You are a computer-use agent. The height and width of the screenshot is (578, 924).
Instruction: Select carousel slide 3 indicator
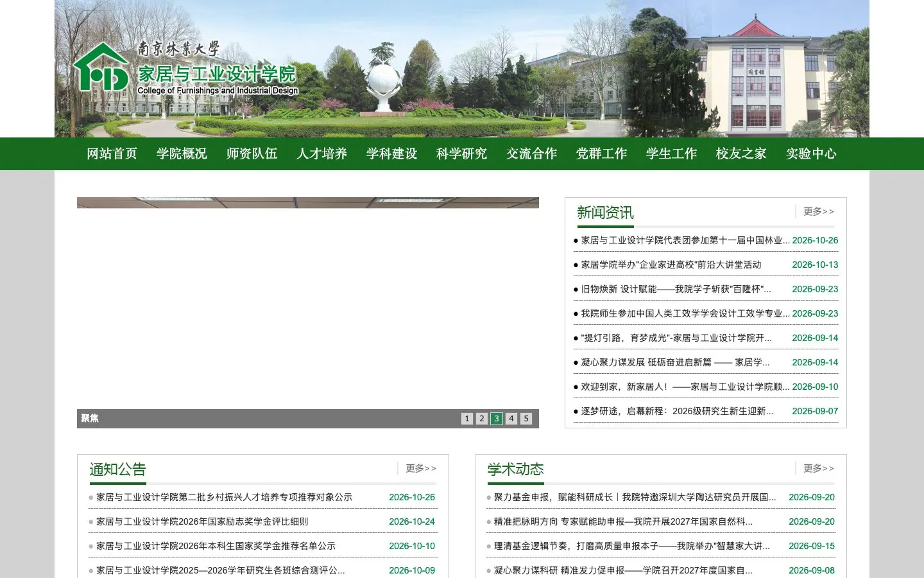tap(497, 419)
